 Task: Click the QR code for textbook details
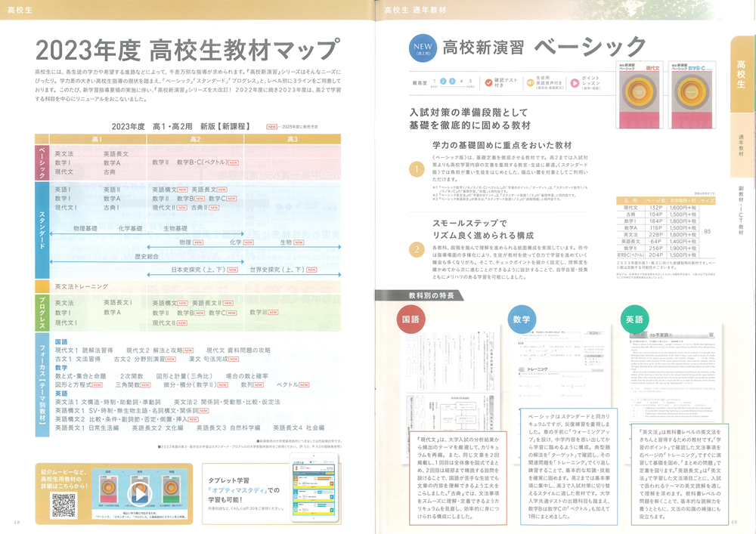pyautogui.click(x=64, y=505)
